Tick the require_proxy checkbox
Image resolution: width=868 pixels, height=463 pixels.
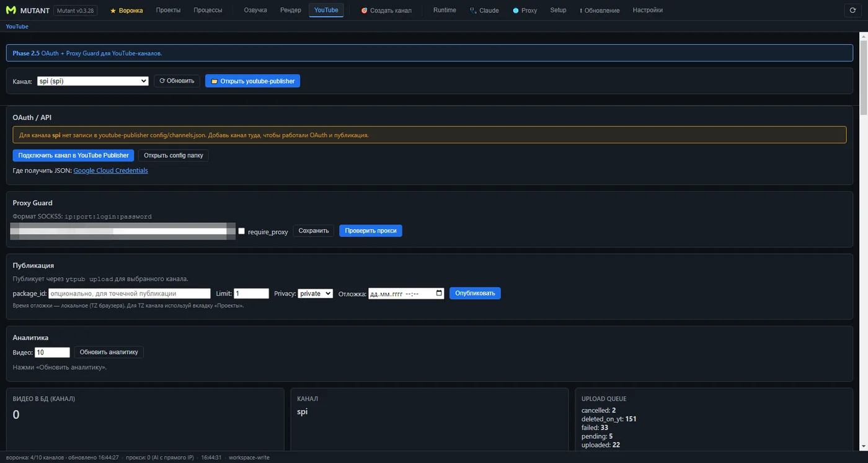(242, 231)
